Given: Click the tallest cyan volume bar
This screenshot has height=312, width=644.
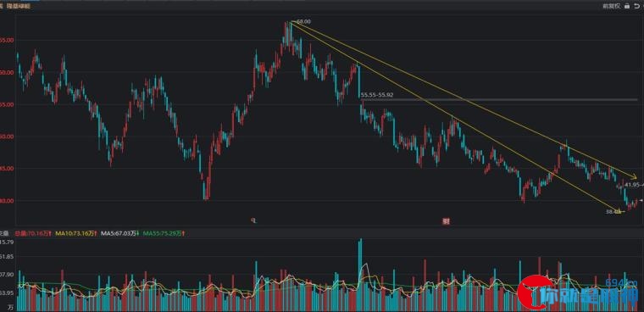Looking at the screenshot, I should click(x=361, y=274).
